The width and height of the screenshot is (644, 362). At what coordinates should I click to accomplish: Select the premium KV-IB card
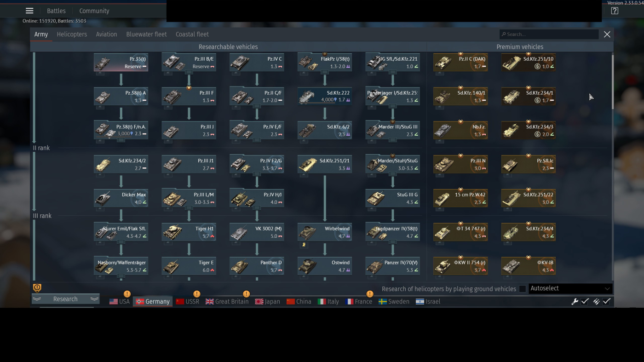tap(529, 266)
